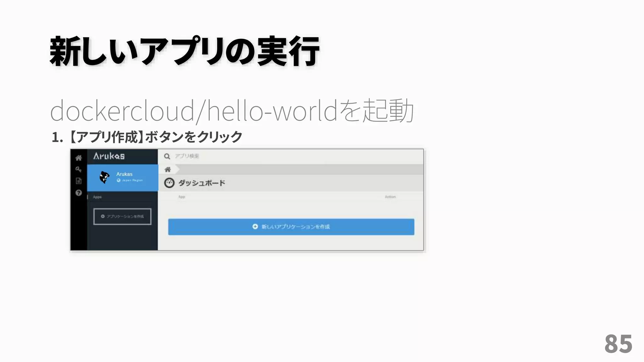
Task: Open the home icon in the black sidebar
Action: point(79,158)
